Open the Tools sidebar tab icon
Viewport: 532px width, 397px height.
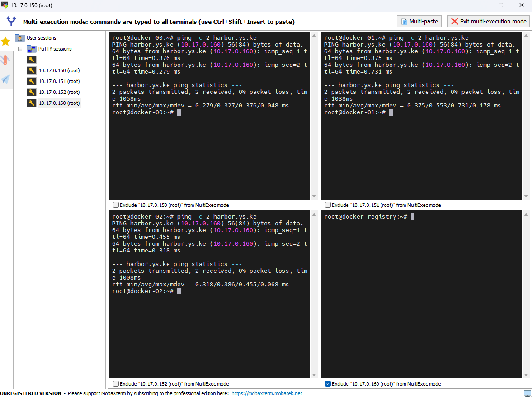(6, 60)
